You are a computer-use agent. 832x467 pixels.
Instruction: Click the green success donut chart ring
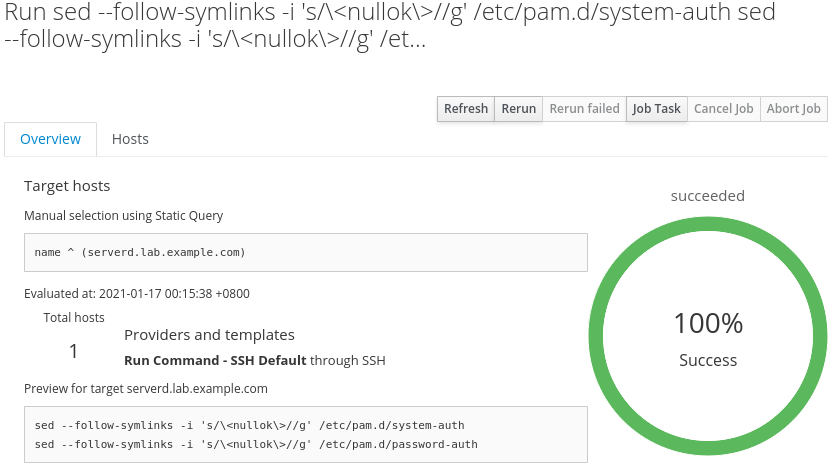708,230
